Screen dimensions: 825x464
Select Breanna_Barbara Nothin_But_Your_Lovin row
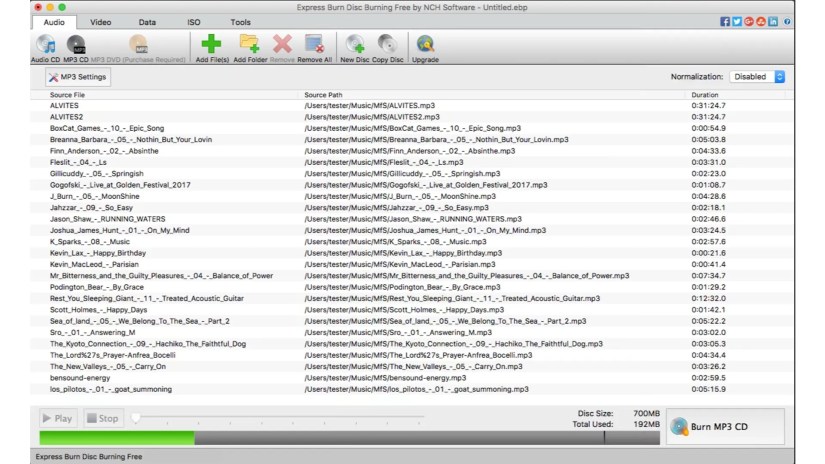coord(412,139)
